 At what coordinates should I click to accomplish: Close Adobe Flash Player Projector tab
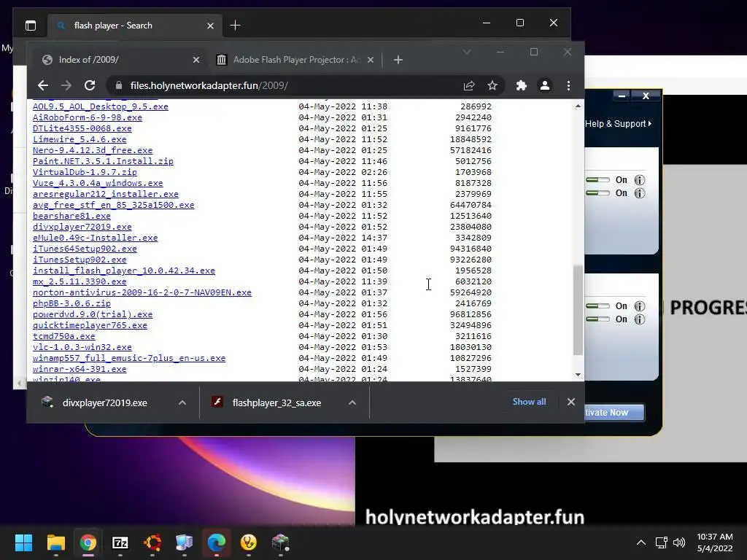(371, 60)
